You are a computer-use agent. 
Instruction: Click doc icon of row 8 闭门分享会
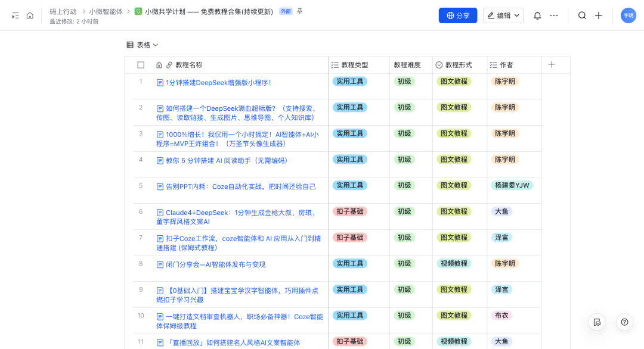click(160, 264)
